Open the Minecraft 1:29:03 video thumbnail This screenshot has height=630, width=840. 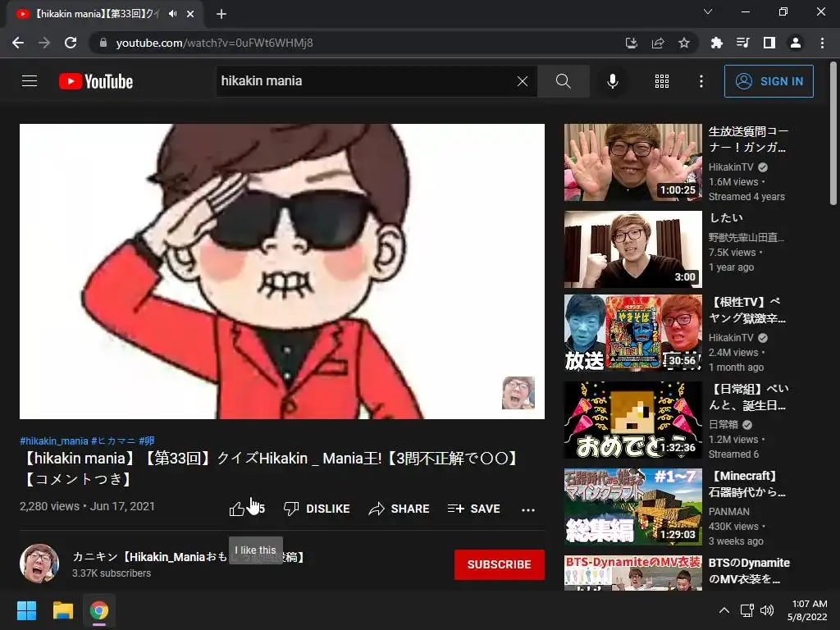coord(632,507)
